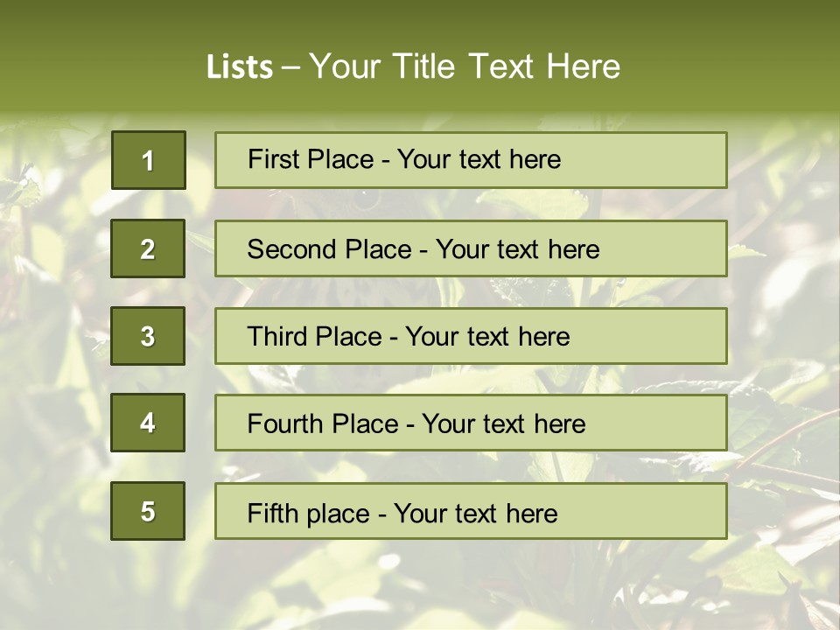This screenshot has height=630, width=840.
Task: Click 'Your text here' in the Fourth Place bar
Action: [503, 424]
